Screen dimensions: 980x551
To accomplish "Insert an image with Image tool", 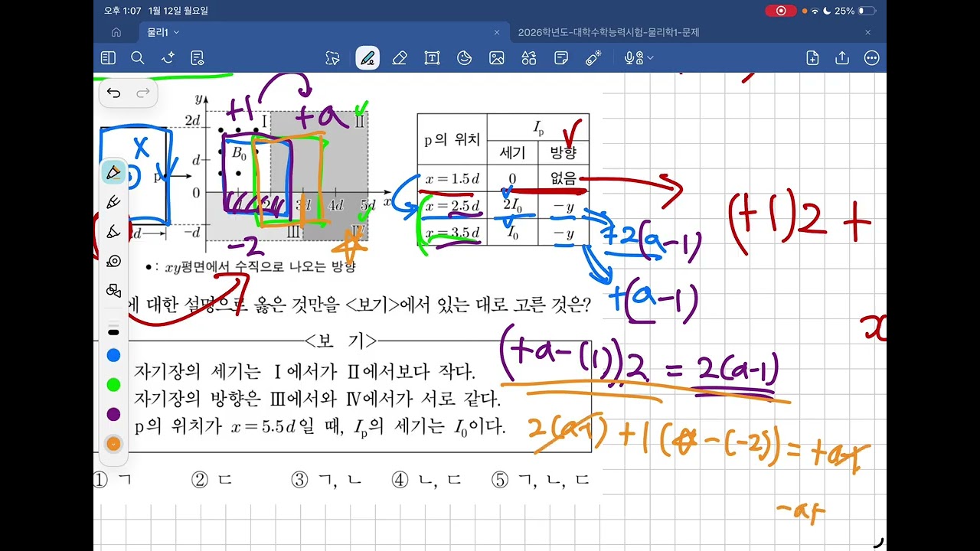I will pyautogui.click(x=497, y=58).
